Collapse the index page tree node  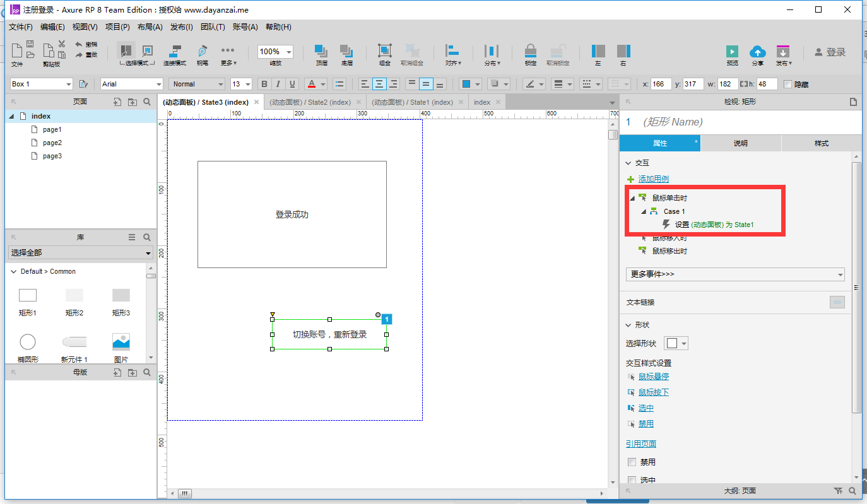[11, 116]
